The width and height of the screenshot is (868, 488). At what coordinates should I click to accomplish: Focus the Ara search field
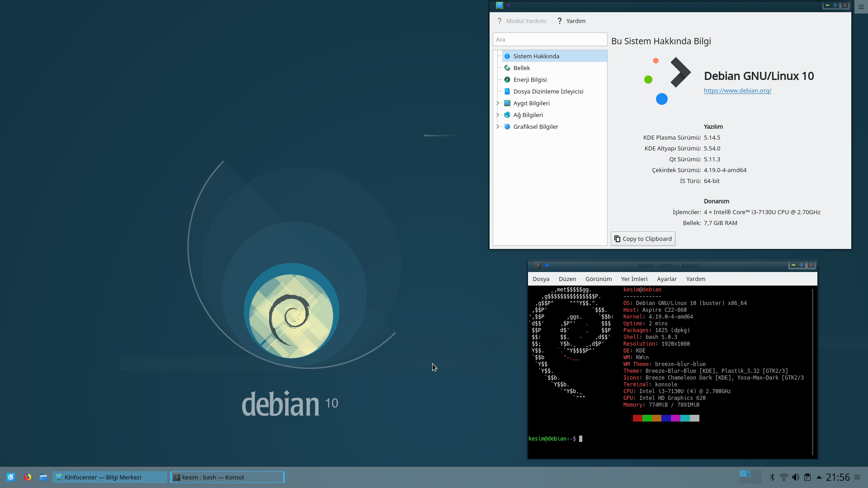[x=550, y=39]
